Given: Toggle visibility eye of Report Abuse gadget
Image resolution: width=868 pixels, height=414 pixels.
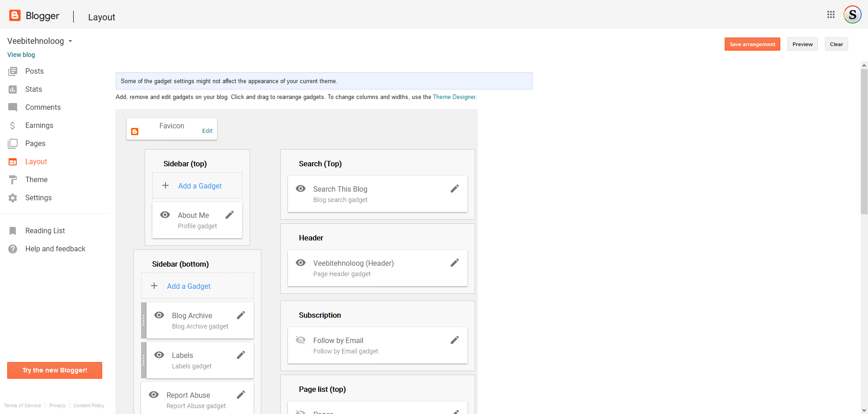Looking at the screenshot, I should tap(154, 395).
